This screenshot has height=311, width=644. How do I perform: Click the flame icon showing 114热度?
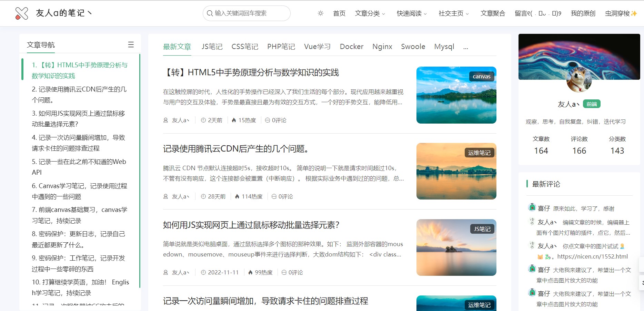point(237,196)
